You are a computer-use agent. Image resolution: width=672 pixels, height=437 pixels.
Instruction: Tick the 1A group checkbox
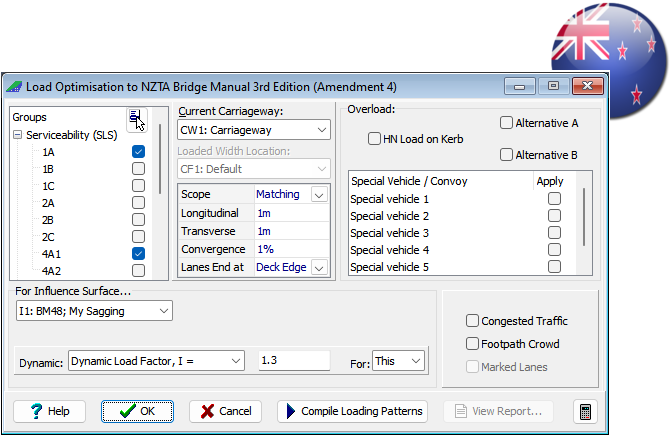pyautogui.click(x=138, y=152)
